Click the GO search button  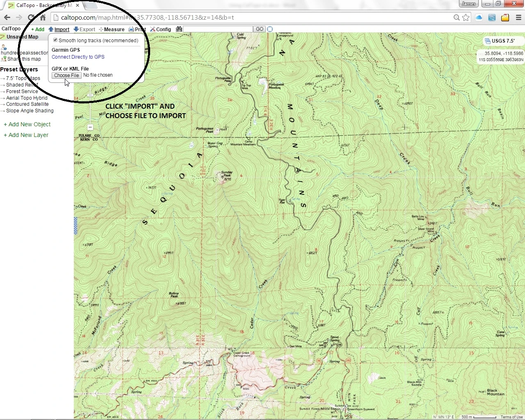[x=260, y=29]
